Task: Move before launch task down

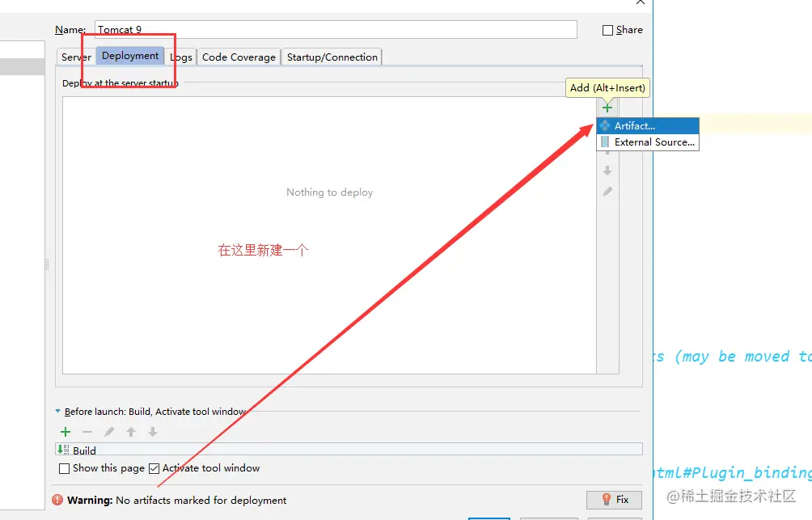Action: (x=153, y=432)
